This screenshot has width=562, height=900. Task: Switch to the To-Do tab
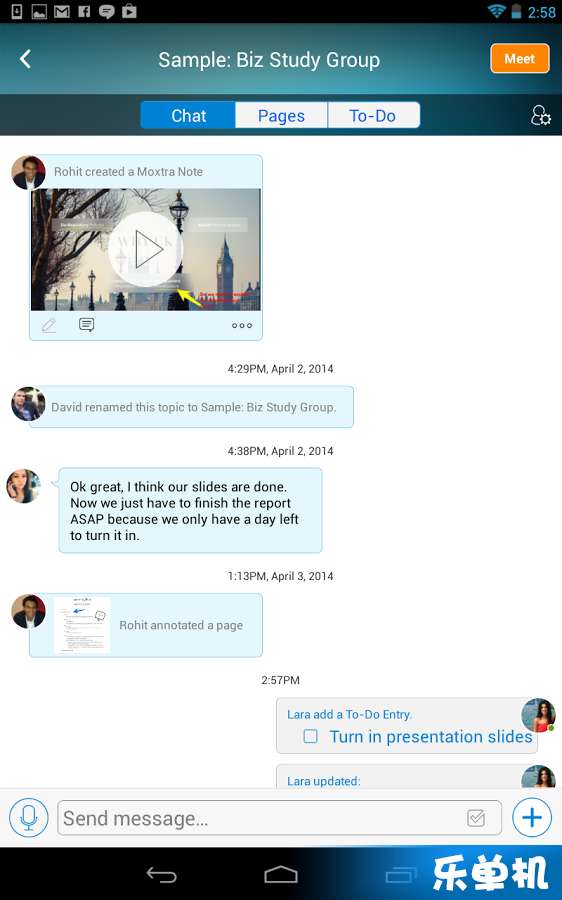pos(373,115)
